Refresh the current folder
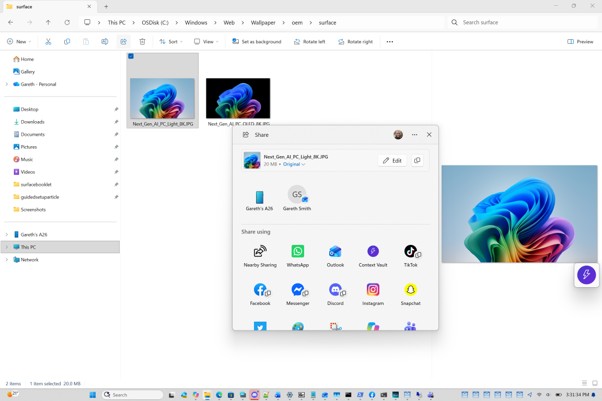Screen dimensions: 602x401 click(x=67, y=22)
